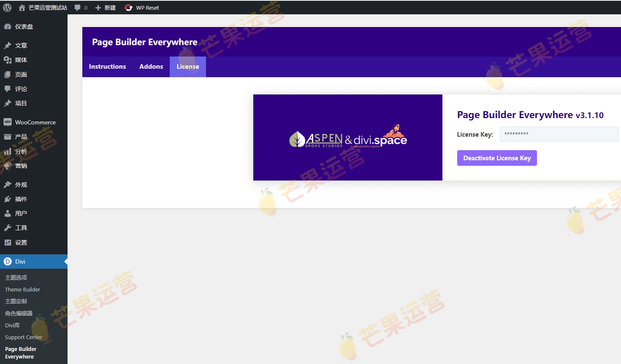621x364 pixels.
Task: Open Support Center under the Divi menu
Action: point(23,337)
